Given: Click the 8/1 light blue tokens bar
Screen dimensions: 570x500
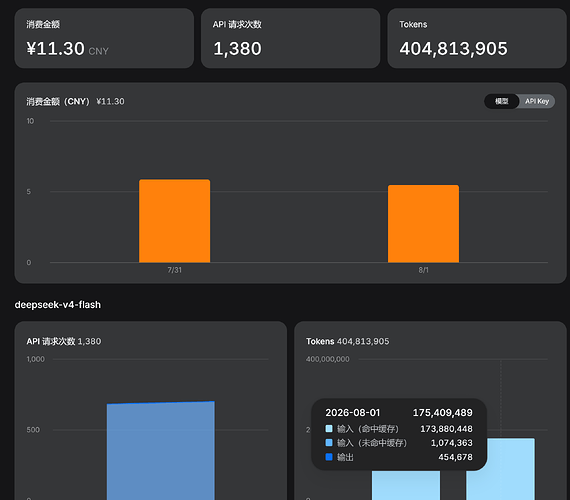Looking at the screenshot, I should coord(500,469).
